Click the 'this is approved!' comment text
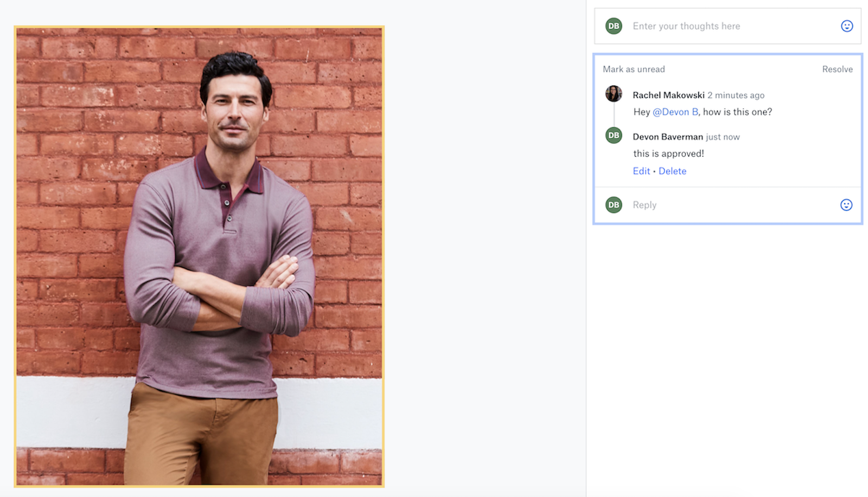The height and width of the screenshot is (497, 868). (668, 154)
